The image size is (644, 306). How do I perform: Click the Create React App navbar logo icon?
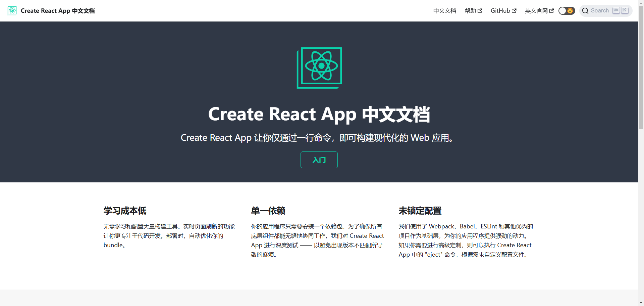12,11
